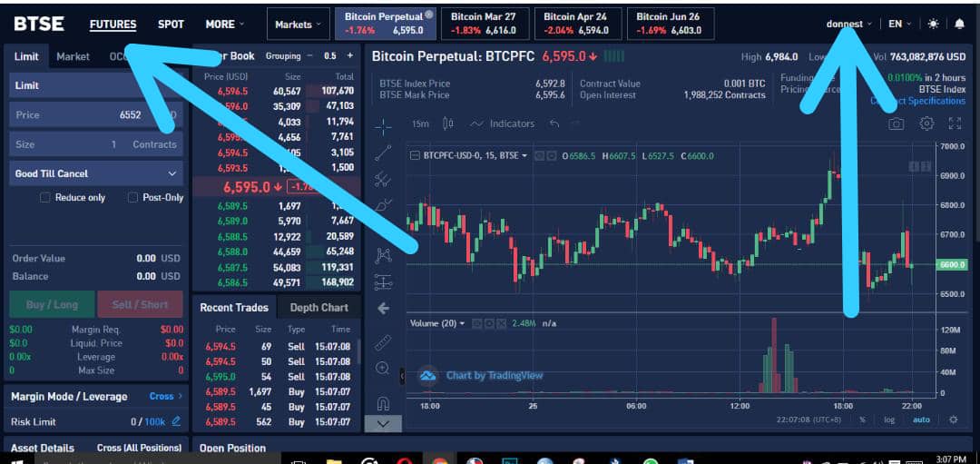Toggle chart fullscreen mode
Image resolution: width=980 pixels, height=464 pixels.
point(955,123)
